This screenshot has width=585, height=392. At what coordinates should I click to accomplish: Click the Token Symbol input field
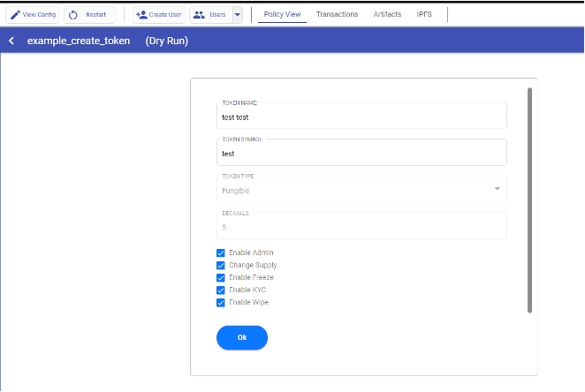[361, 154]
